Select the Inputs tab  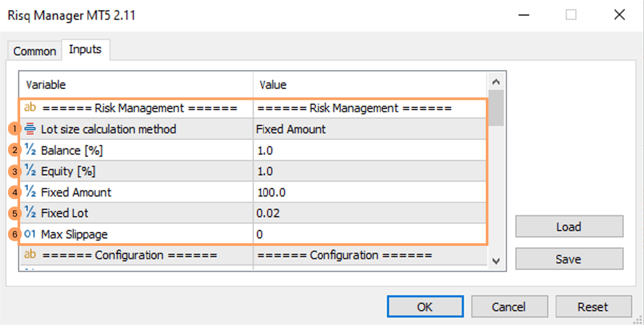(85, 49)
